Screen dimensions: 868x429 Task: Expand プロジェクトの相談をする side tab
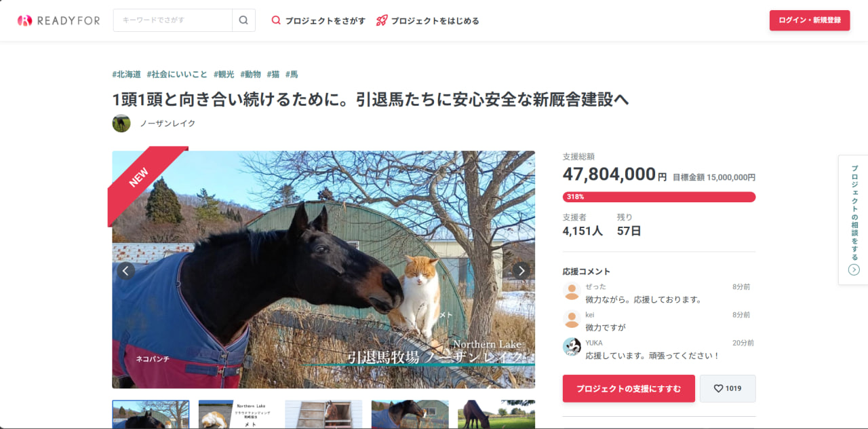pyautogui.click(x=854, y=220)
